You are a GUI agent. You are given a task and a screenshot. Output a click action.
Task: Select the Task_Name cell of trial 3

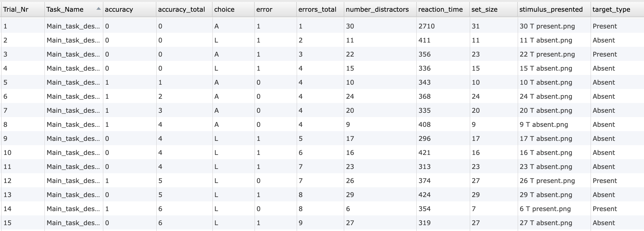[x=73, y=54]
